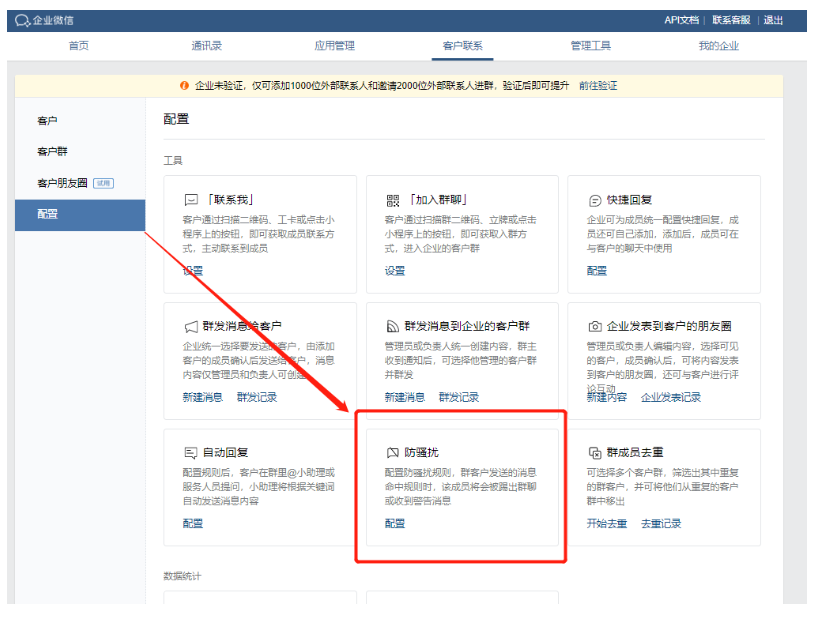Click the 前往验证 link in the banner
Image resolution: width=818 pixels, height=618 pixels.
pos(598,86)
